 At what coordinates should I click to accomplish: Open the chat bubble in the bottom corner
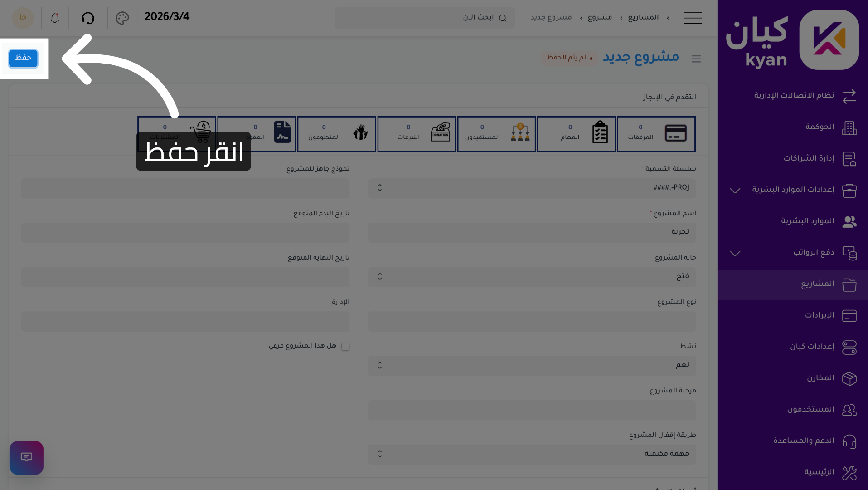26,457
